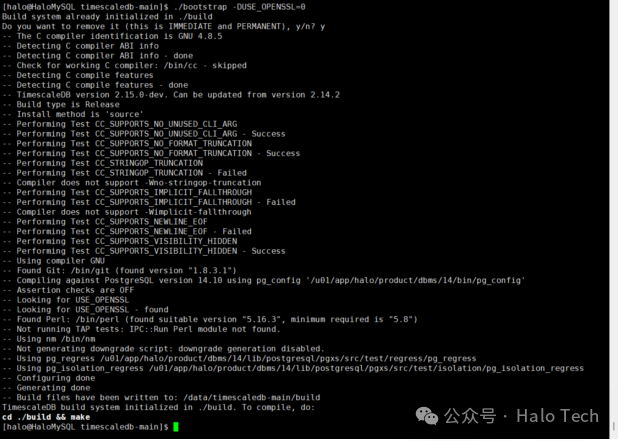
Task: Click 'Not generating downgrade script' line
Action: [163, 349]
